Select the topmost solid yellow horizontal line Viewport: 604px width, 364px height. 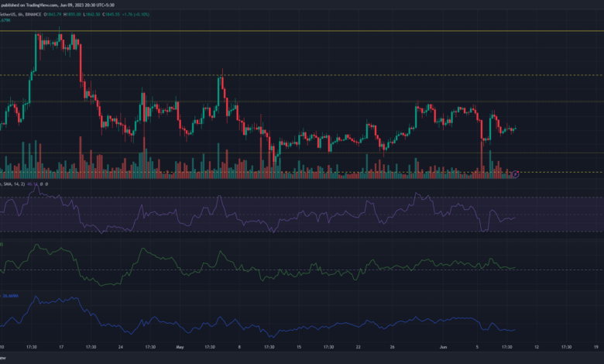(310, 31)
